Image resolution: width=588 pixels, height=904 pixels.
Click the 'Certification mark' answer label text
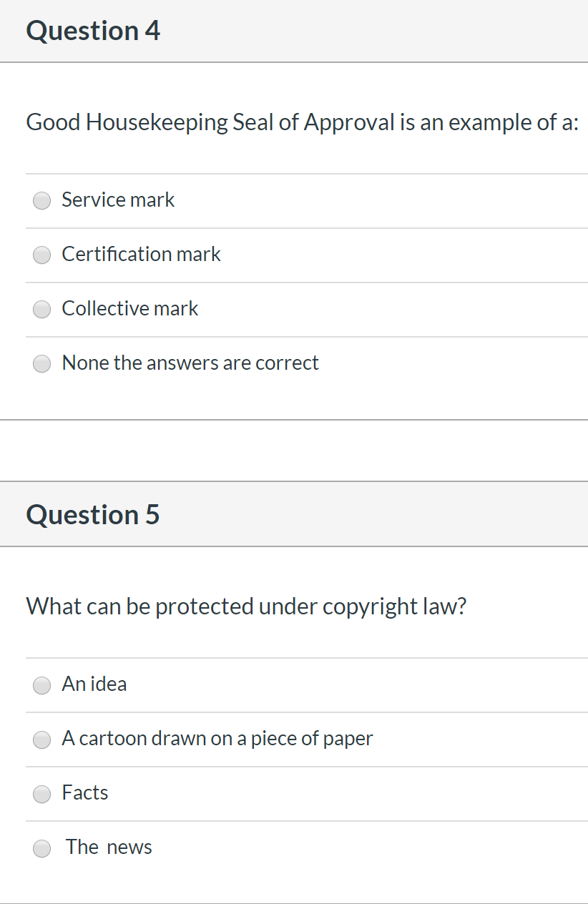pyautogui.click(x=142, y=254)
